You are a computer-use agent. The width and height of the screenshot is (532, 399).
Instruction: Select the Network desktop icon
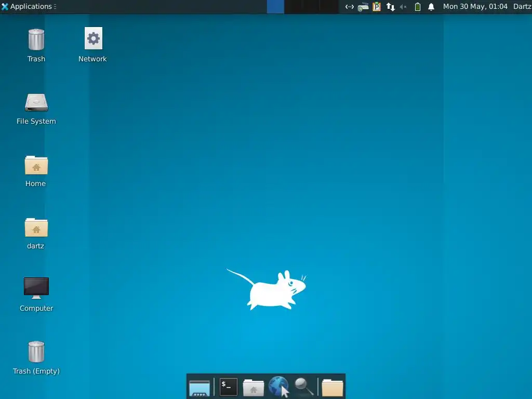coord(94,38)
